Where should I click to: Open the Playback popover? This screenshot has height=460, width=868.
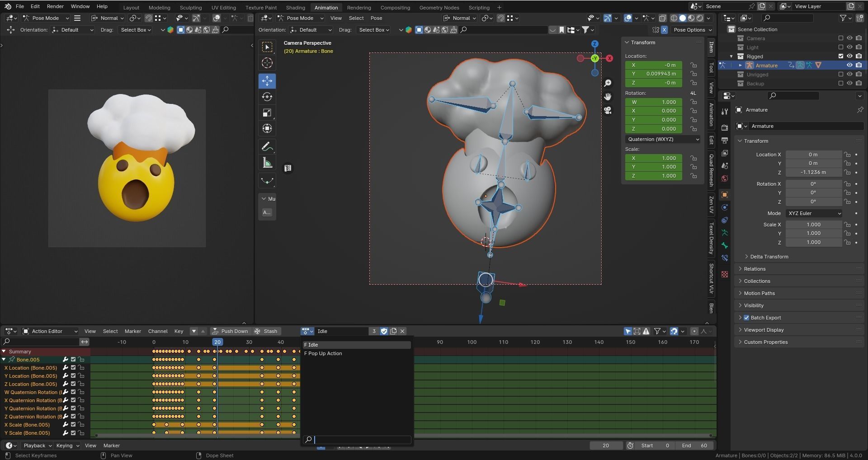pos(38,446)
